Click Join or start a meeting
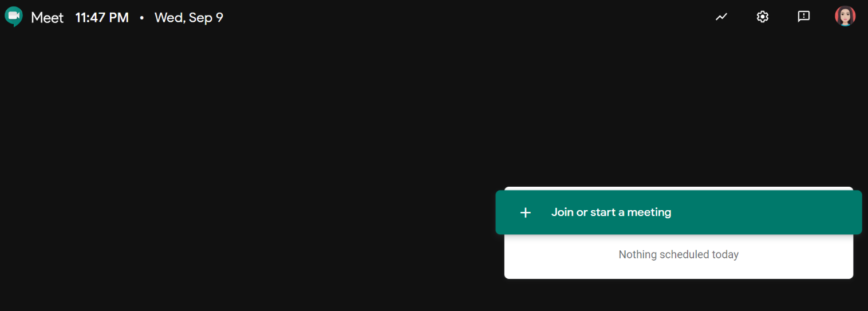Screen dimensions: 868x311 611,212
